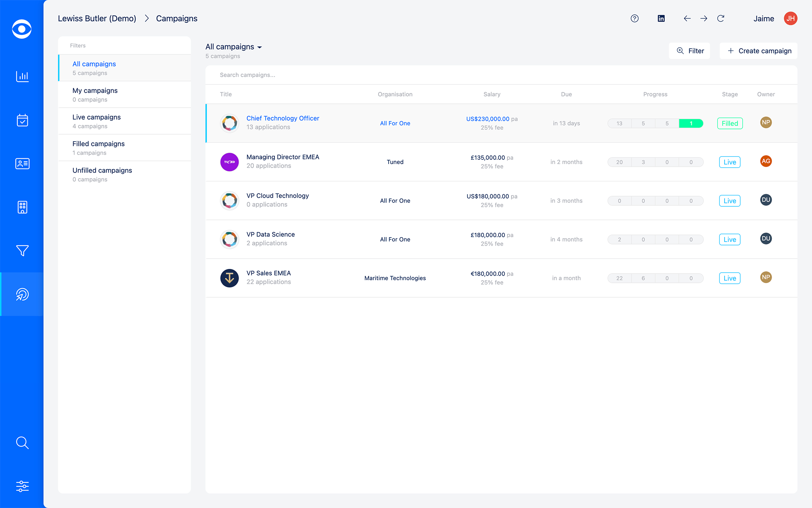Expand the All campaigns dropdown heading
Screen dimensions: 812x508
pyautogui.click(x=234, y=47)
